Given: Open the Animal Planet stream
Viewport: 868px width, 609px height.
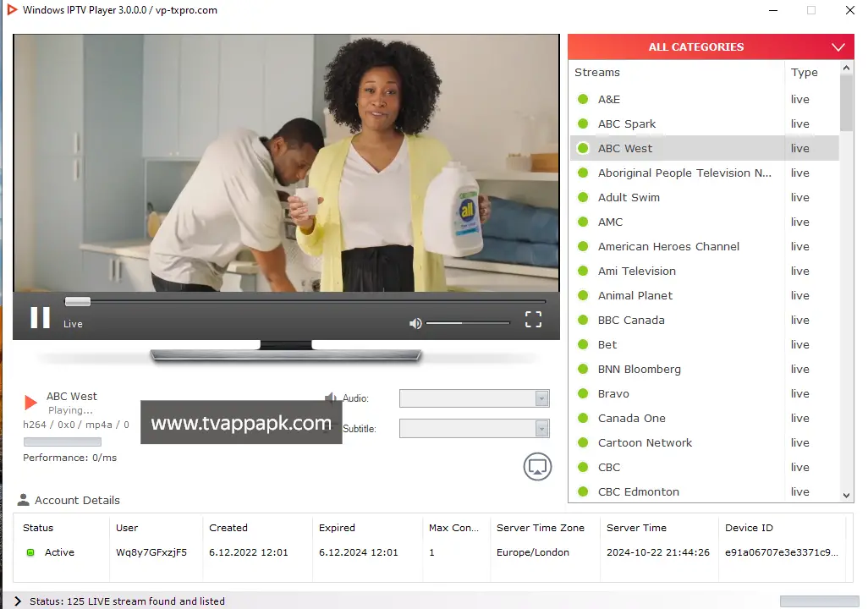Looking at the screenshot, I should 704,296.
